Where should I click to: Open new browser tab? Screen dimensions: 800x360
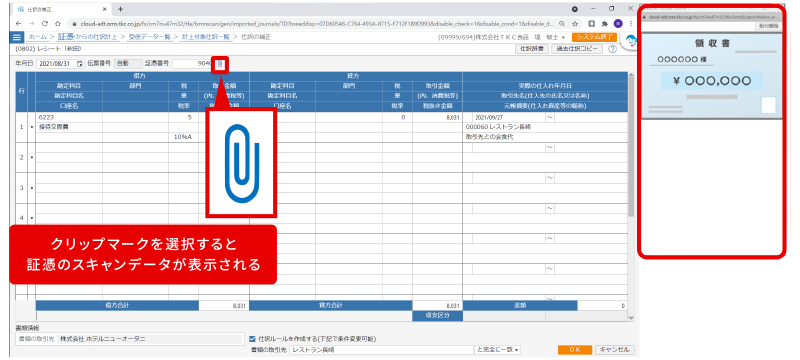point(120,9)
